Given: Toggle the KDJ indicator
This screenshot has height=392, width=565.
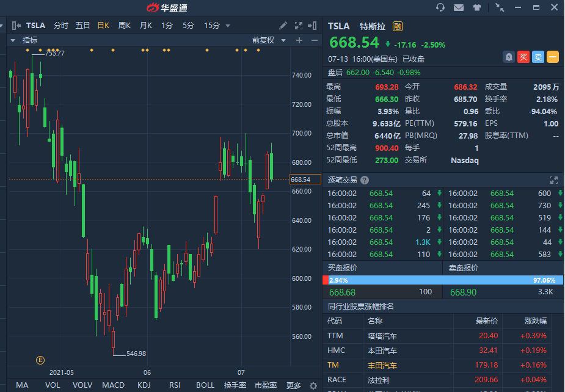Looking at the screenshot, I should (144, 385).
